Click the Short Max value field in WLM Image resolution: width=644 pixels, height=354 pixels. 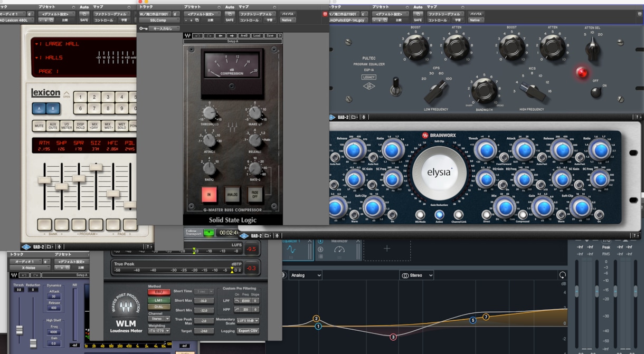click(203, 301)
